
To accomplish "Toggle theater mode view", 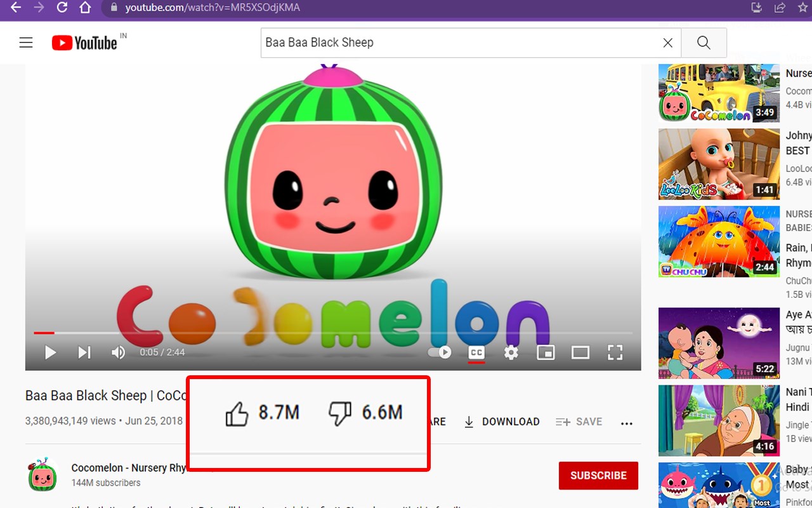I will coord(580,352).
